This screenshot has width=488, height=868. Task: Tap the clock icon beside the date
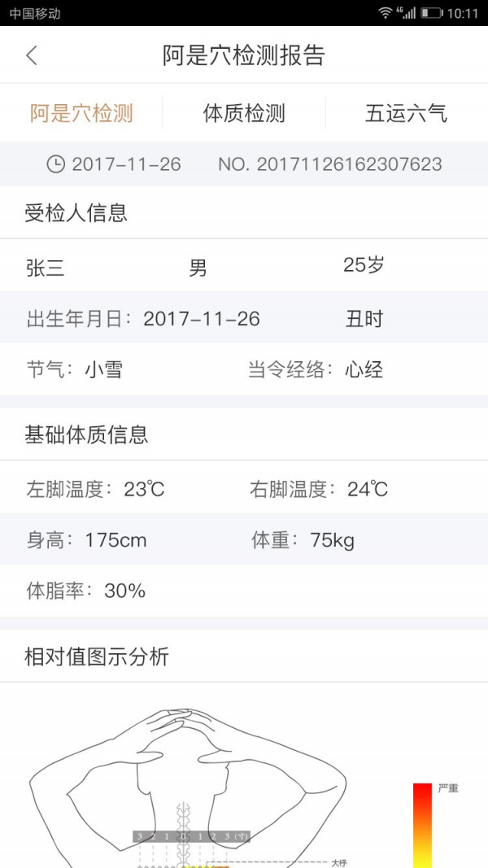coord(55,164)
